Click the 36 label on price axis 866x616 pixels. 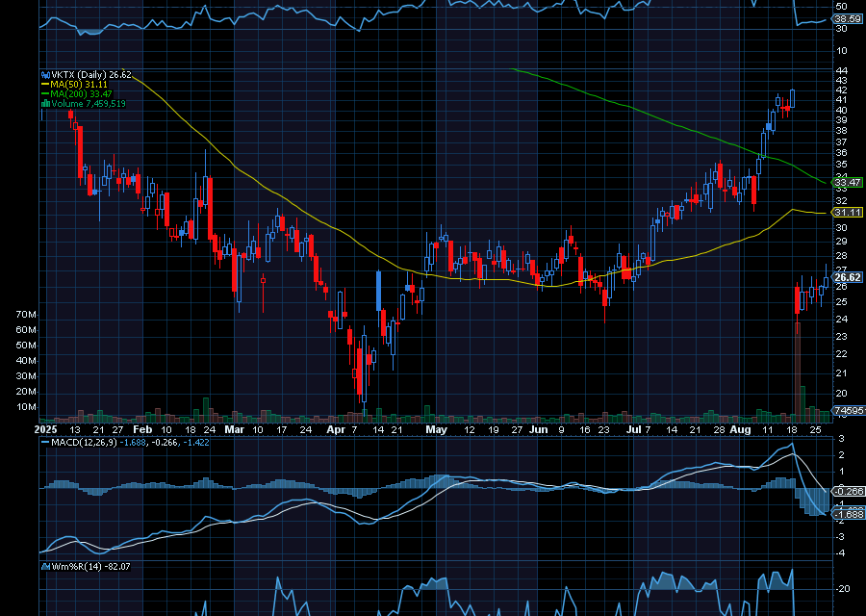click(841, 153)
